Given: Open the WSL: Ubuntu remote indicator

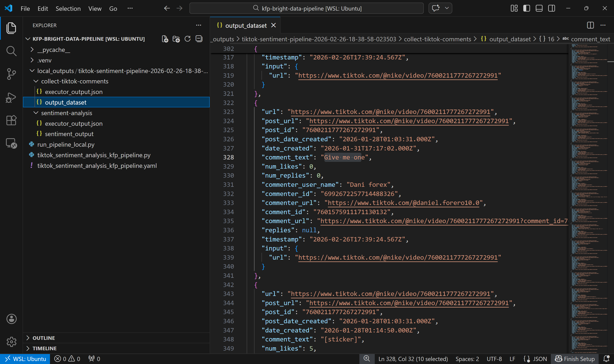Looking at the screenshot, I should (x=25, y=359).
